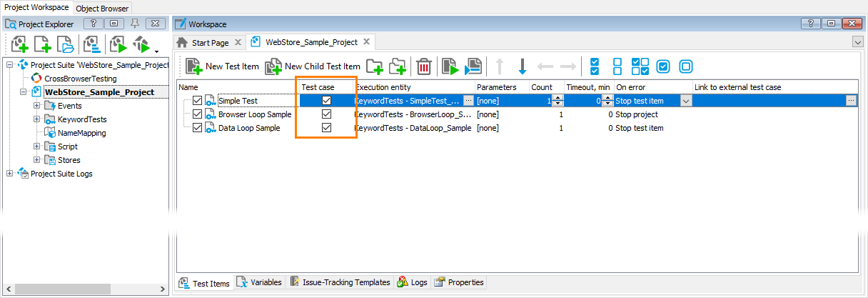Uncheck Test case box for Browser Loop Sample
Viewport: 868px width, 298px height.
pyautogui.click(x=326, y=114)
